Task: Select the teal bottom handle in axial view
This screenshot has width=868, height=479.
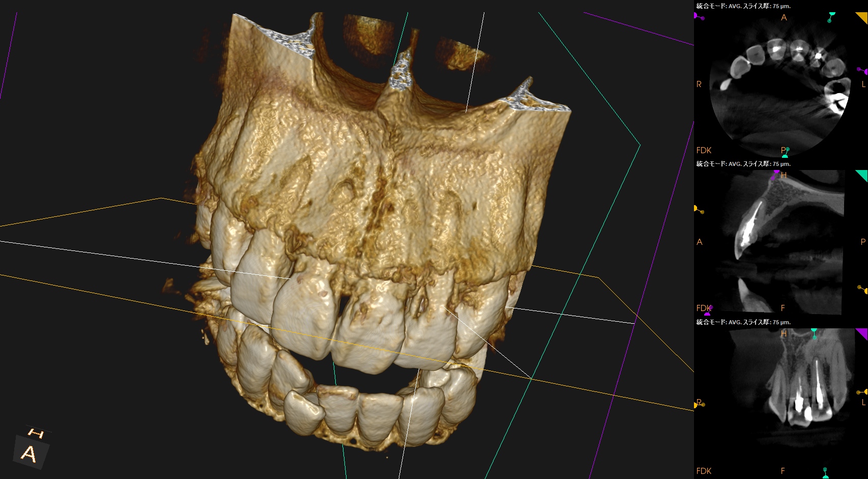Action: click(786, 151)
